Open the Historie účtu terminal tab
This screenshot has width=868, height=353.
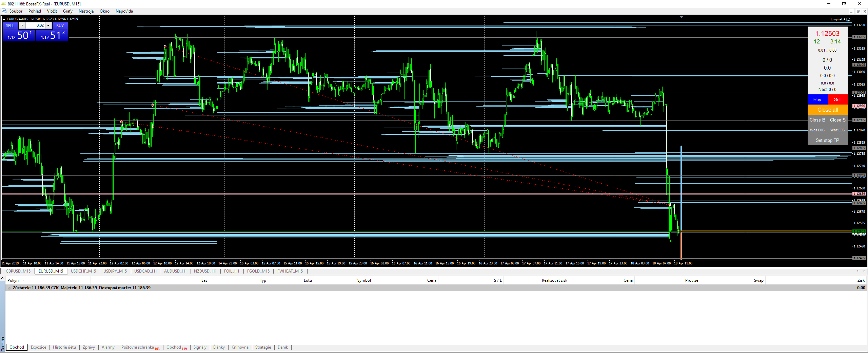pyautogui.click(x=64, y=347)
